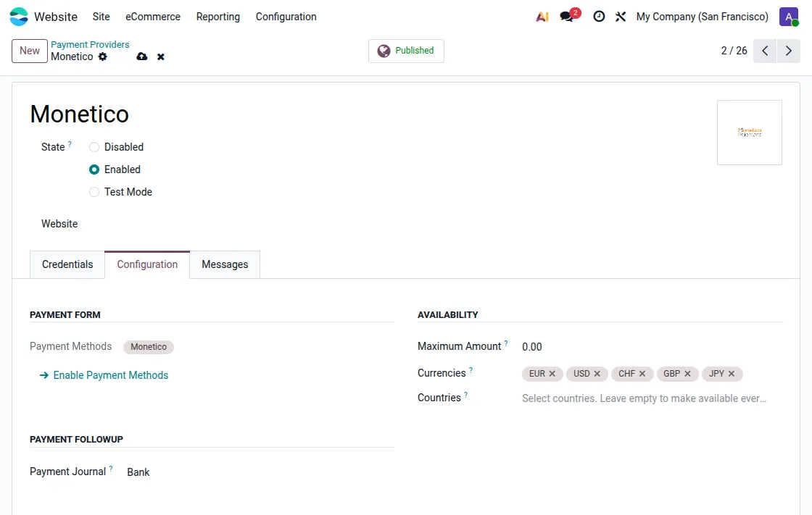Open the Countries selection field
The width and height of the screenshot is (812, 515).
coord(652,398)
